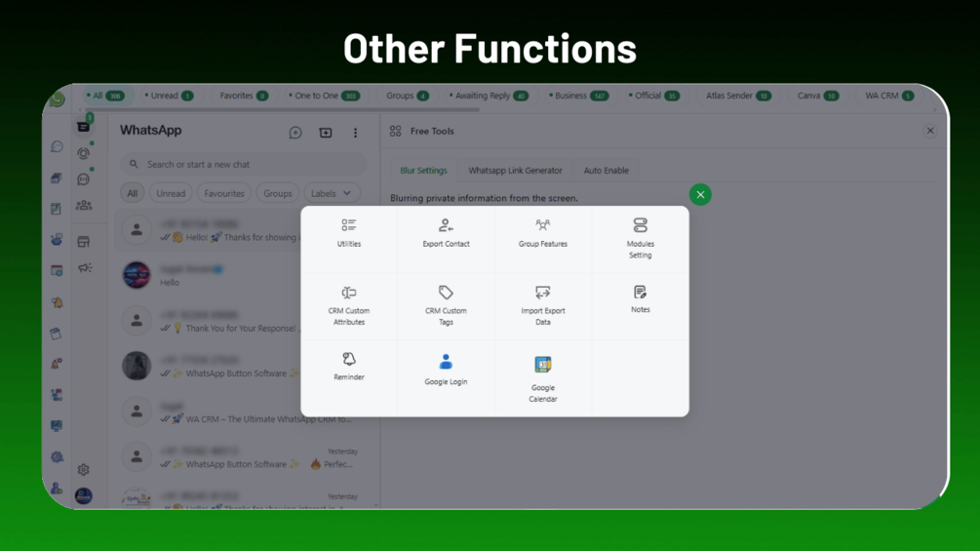980x551 pixels.
Task: Open the communities people icon in sidebar
Action: click(84, 206)
